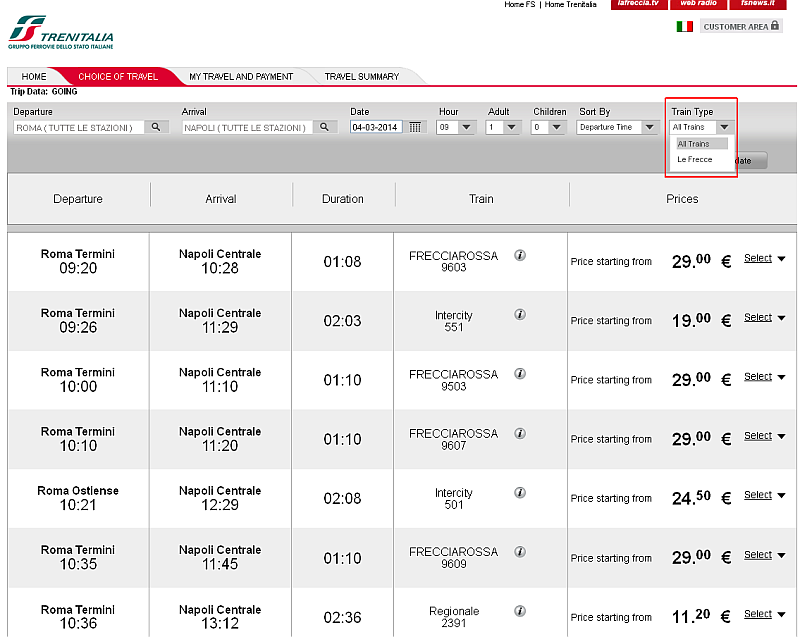Show info for Frecciarossa 9607
800x637 pixels.
[x=520, y=434]
